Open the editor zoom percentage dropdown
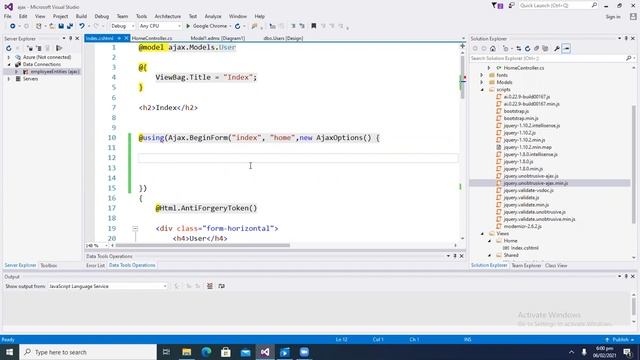The image size is (640, 360). coord(96,246)
